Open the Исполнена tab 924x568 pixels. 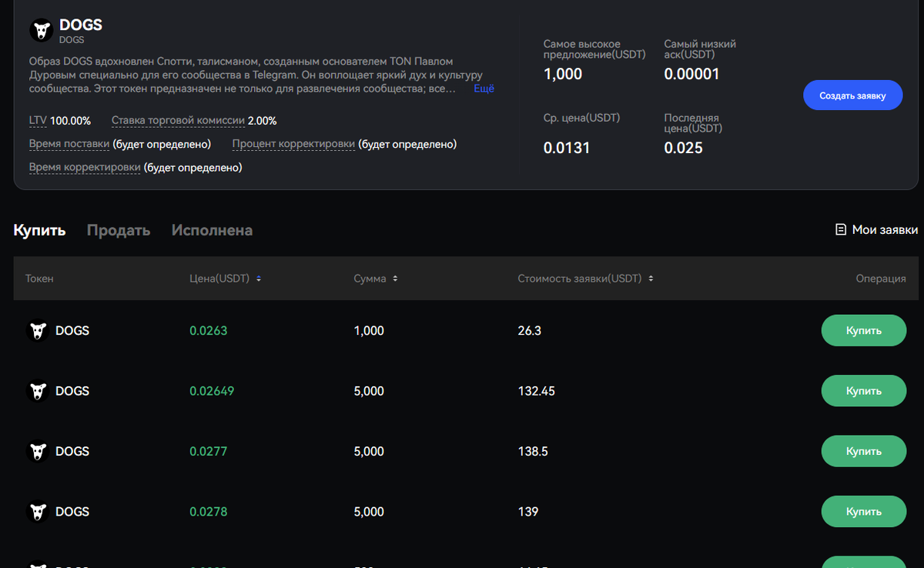pos(212,230)
